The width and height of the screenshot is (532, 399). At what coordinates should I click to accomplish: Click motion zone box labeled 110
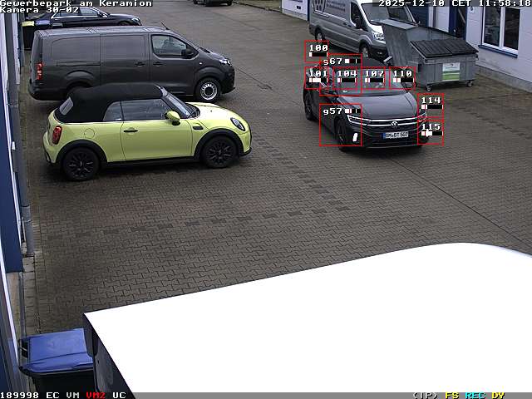click(x=402, y=78)
